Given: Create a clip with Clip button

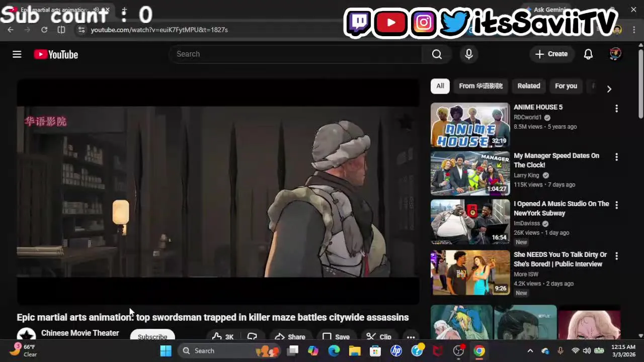Looking at the screenshot, I should (379, 337).
